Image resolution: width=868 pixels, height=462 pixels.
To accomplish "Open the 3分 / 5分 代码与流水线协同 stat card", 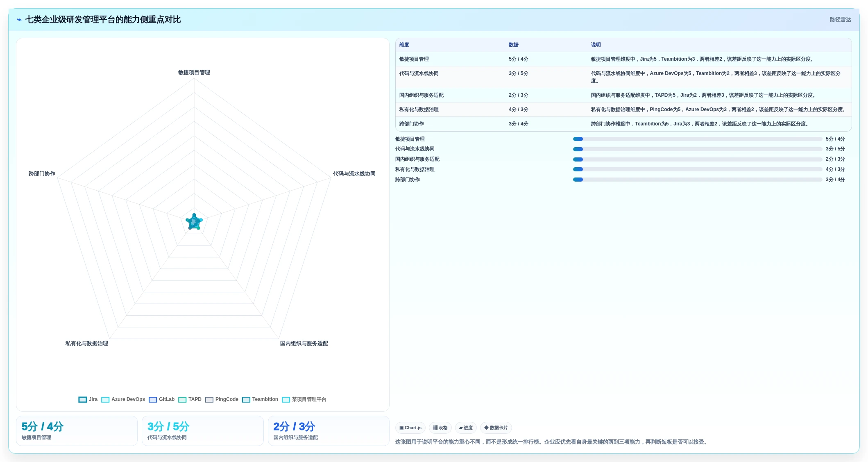I will tap(203, 431).
